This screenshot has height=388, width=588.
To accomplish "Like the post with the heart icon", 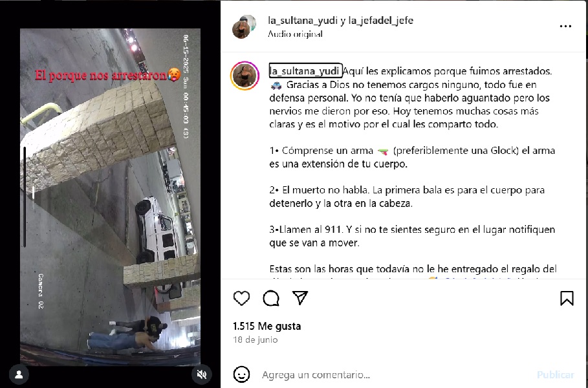I will click(x=241, y=298).
